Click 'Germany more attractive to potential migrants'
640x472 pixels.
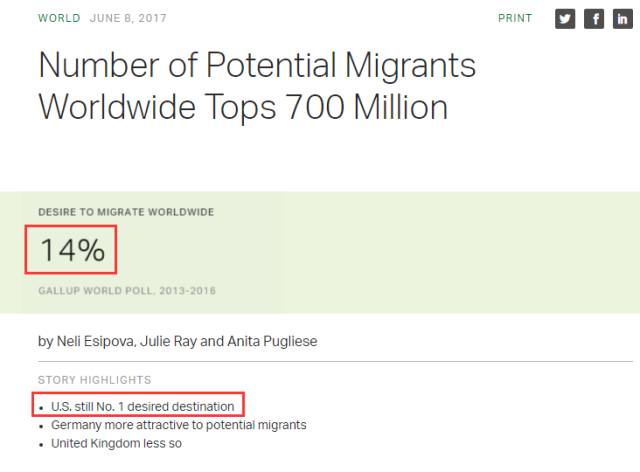(x=178, y=425)
